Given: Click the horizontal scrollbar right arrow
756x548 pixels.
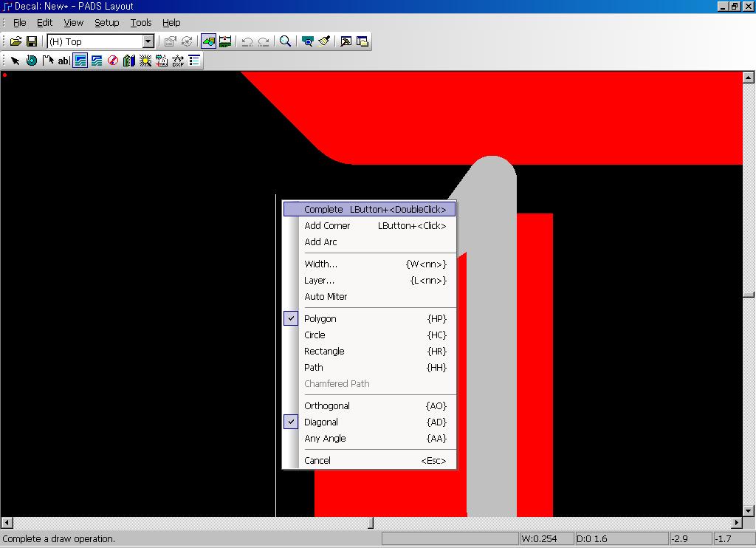Looking at the screenshot, I should coord(737,522).
